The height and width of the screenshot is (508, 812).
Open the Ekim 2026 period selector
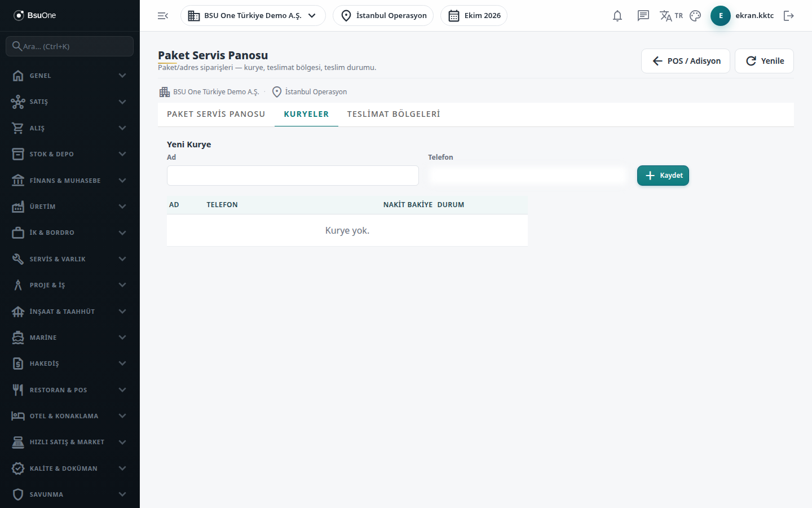474,16
